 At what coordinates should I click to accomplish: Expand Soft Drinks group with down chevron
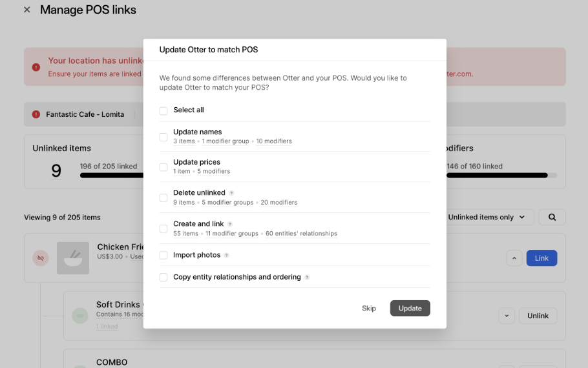[x=507, y=316]
